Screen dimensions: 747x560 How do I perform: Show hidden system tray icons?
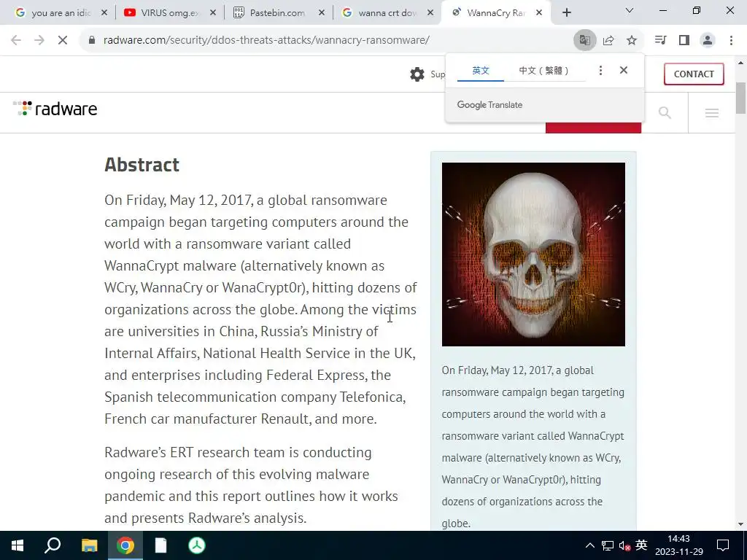589,545
